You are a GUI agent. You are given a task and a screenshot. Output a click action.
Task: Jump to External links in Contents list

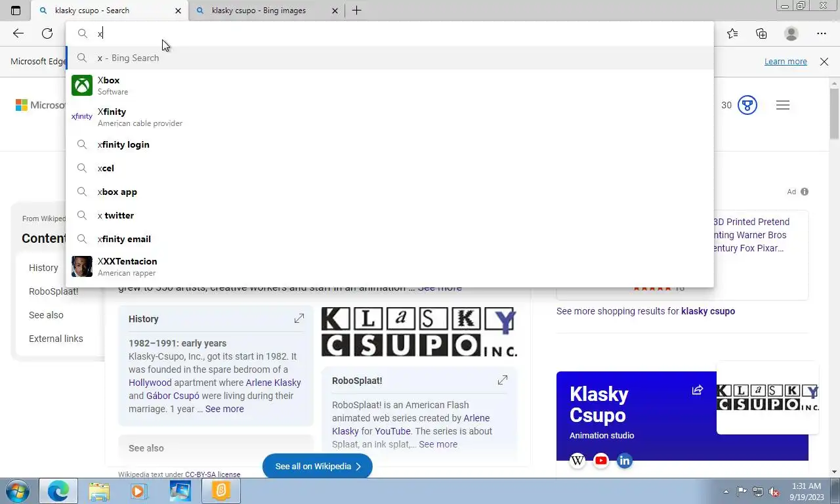pyautogui.click(x=56, y=339)
